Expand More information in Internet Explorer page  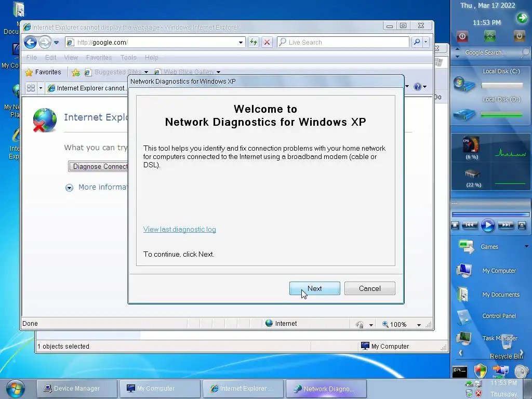tap(69, 188)
